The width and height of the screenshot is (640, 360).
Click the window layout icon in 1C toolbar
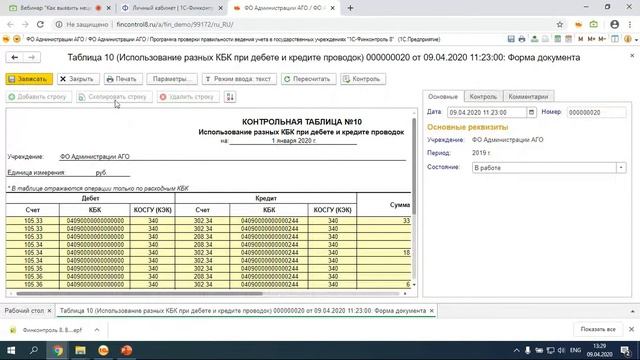(615, 39)
